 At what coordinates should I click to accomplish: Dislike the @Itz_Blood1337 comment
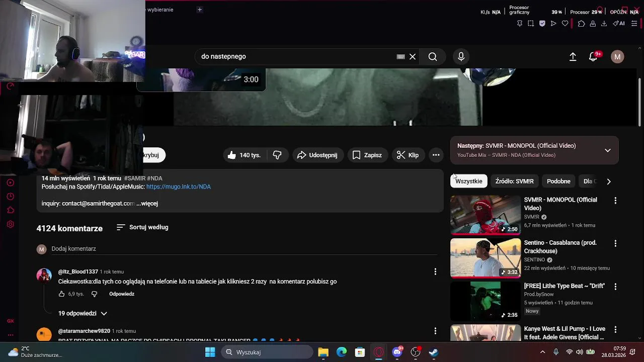click(94, 294)
